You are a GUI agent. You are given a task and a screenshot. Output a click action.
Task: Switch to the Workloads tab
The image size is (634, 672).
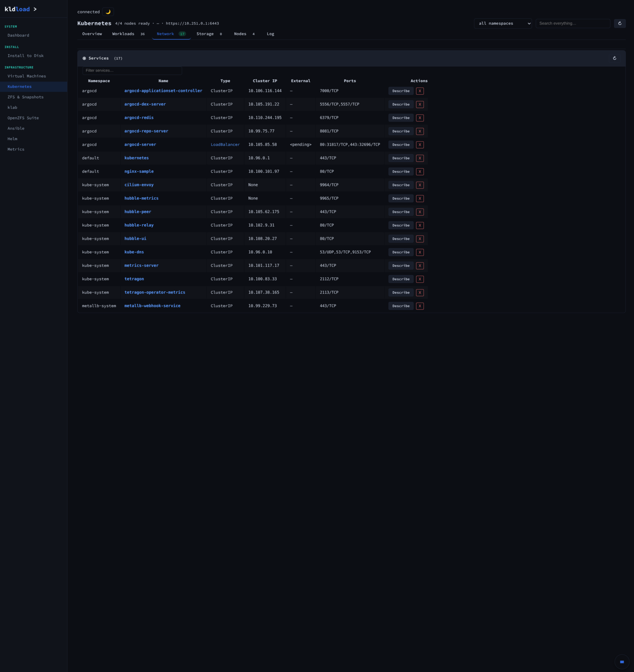coord(129,34)
